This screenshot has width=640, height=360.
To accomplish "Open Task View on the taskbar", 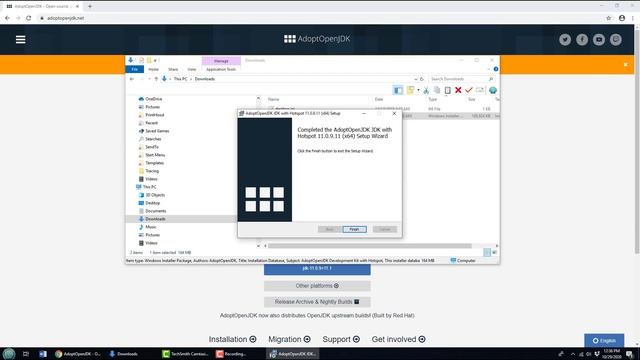I will pyautogui.click(x=26, y=354).
